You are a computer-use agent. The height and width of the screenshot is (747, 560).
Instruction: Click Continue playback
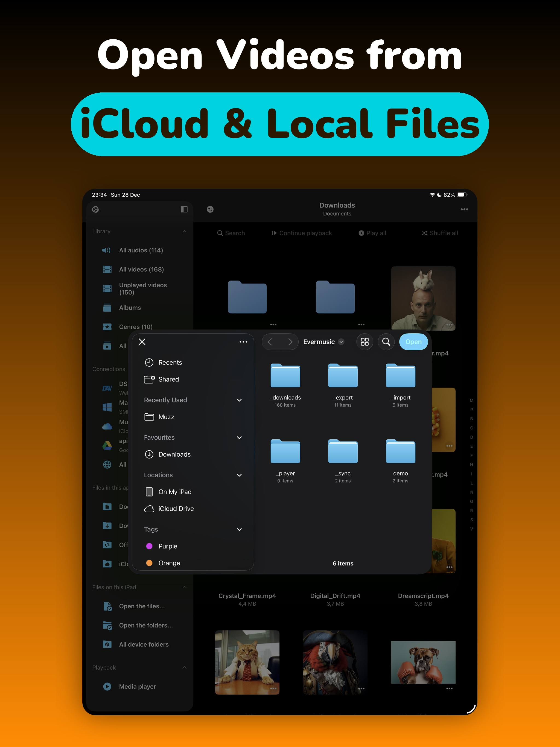[302, 233]
